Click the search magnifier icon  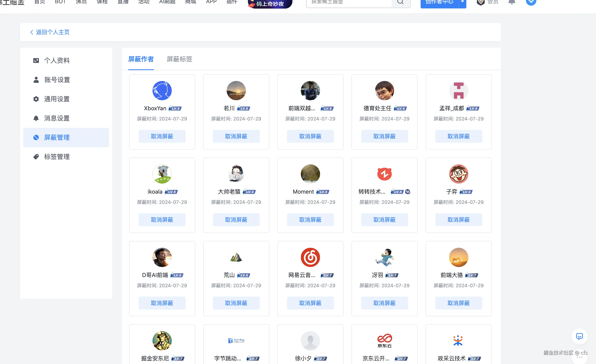pos(400,2)
